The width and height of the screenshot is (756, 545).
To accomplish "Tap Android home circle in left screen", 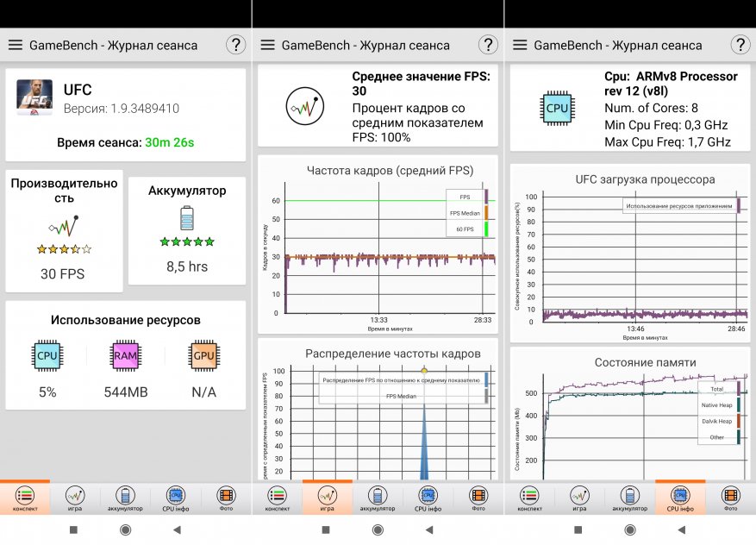I will click(125, 530).
